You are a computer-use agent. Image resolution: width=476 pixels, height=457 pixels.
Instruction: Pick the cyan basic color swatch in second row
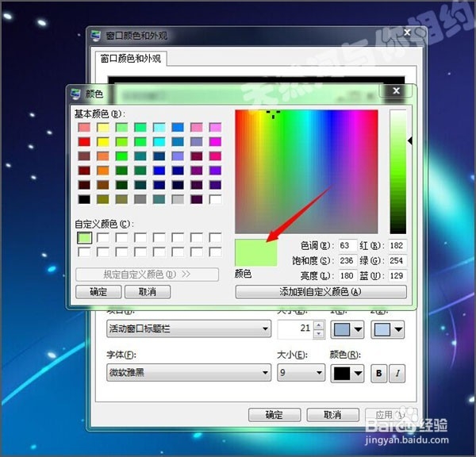pyautogui.click(x=159, y=142)
